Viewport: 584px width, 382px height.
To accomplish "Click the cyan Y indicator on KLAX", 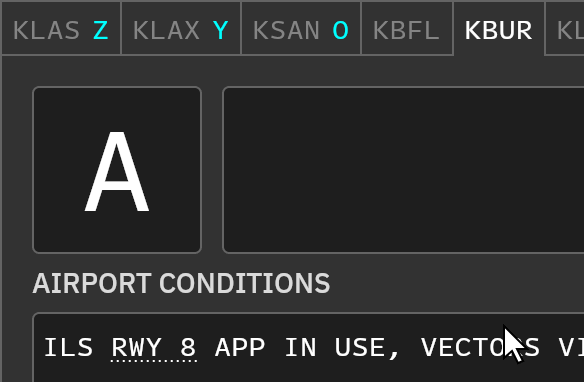I will [x=220, y=30].
